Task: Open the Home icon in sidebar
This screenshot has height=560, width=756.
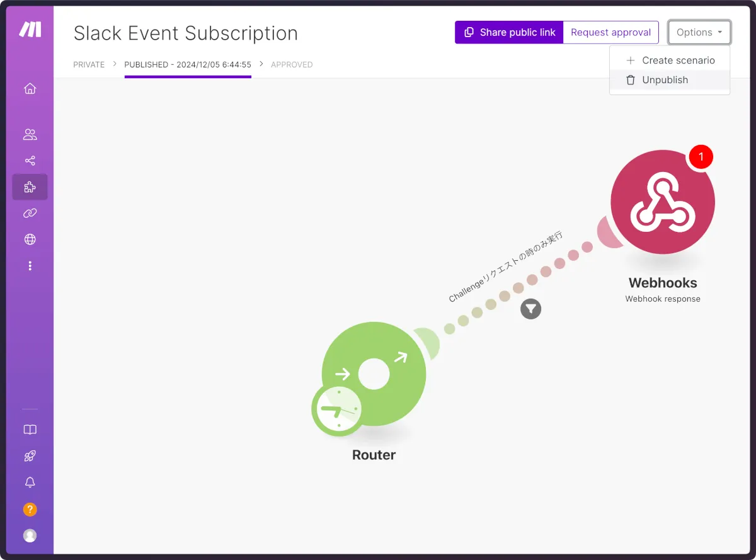Action: point(30,89)
